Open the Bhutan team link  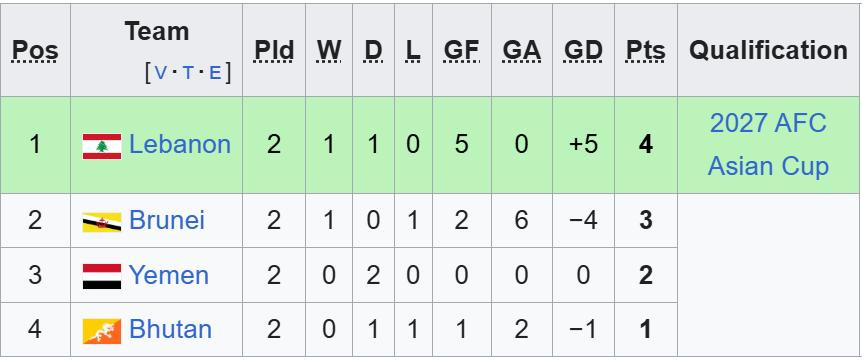170,329
